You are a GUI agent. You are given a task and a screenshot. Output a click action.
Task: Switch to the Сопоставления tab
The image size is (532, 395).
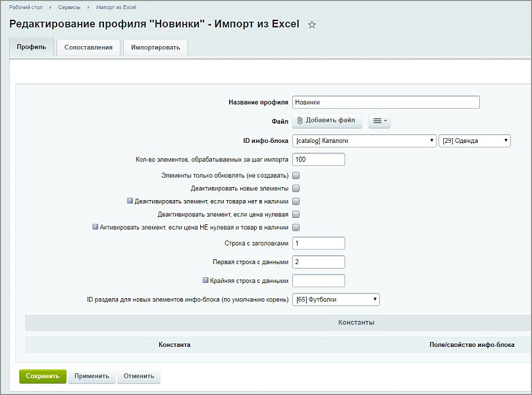[88, 47]
